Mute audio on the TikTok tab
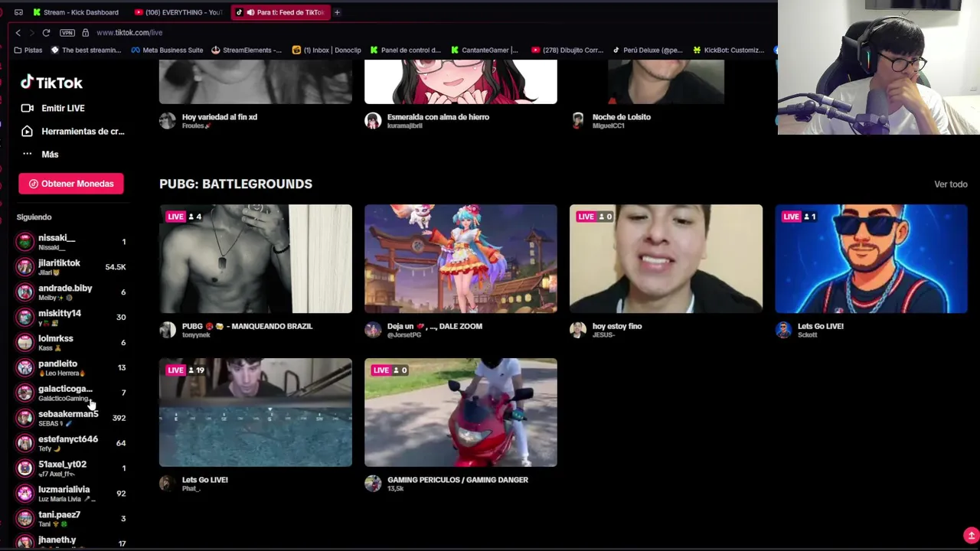This screenshot has height=551, width=980. [x=250, y=12]
